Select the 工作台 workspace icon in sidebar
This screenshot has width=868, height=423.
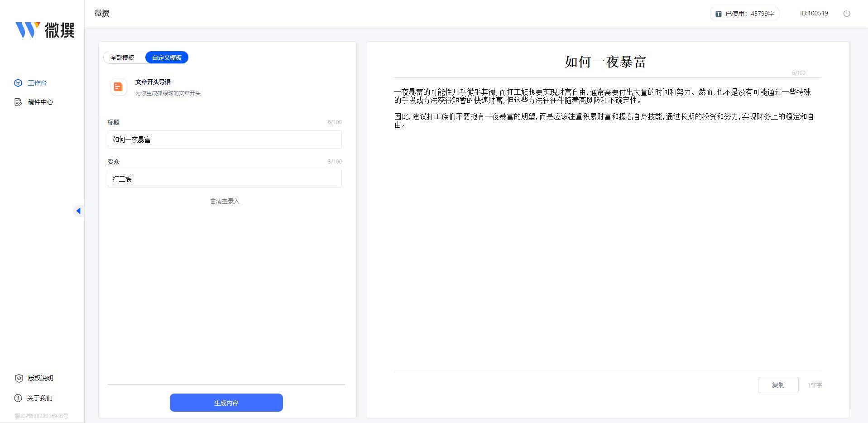pos(17,83)
